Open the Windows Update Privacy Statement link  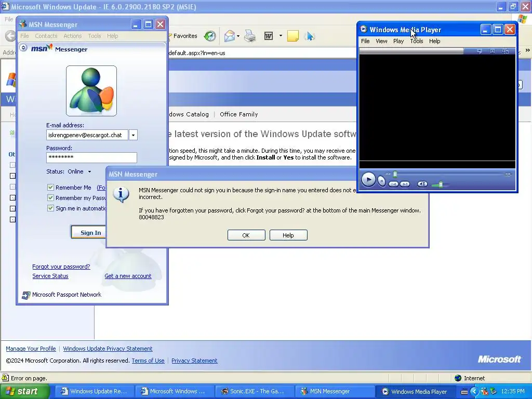(108, 349)
